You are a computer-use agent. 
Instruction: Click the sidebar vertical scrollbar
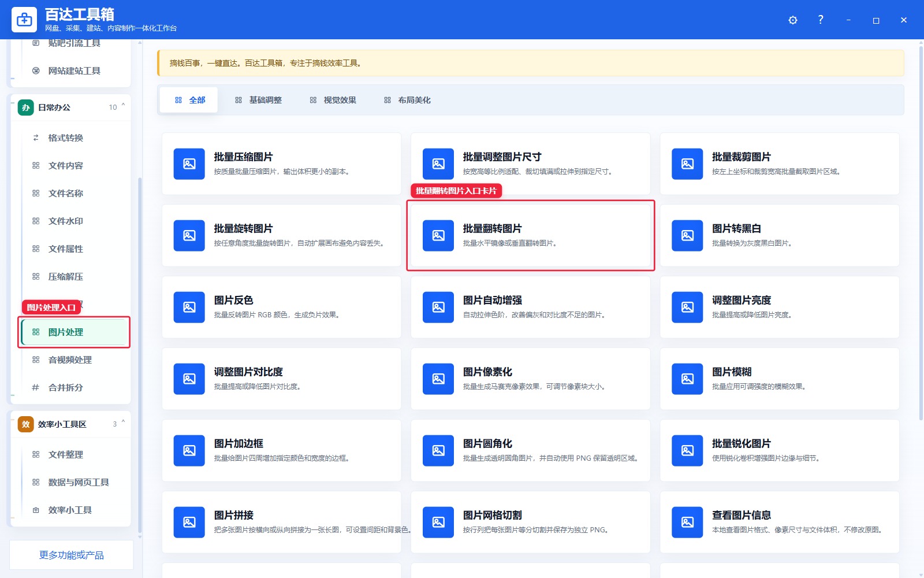coord(140,355)
